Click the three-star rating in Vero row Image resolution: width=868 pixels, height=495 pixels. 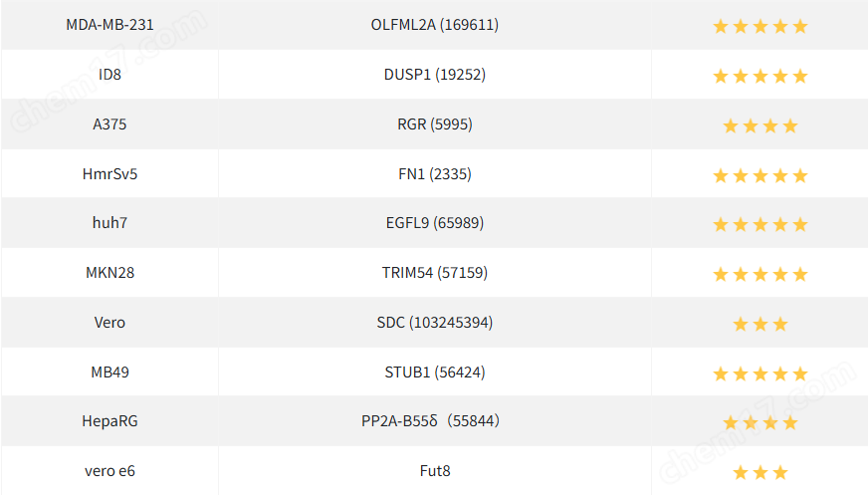point(759,324)
